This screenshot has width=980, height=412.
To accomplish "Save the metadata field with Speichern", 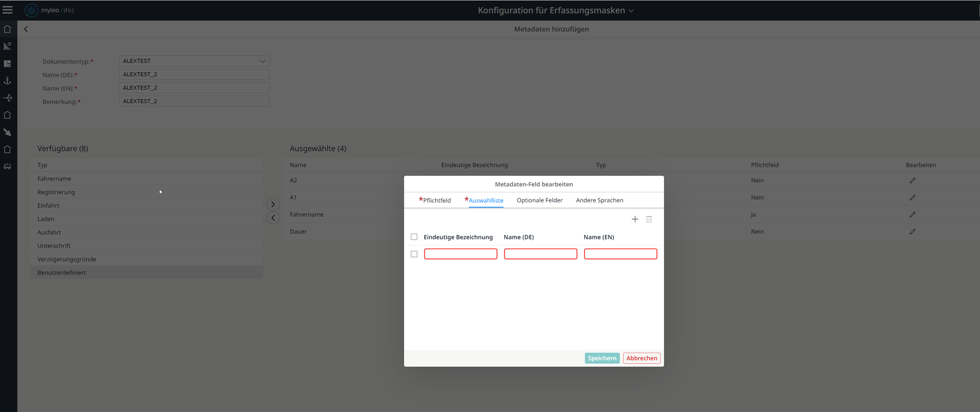I will [x=602, y=358].
